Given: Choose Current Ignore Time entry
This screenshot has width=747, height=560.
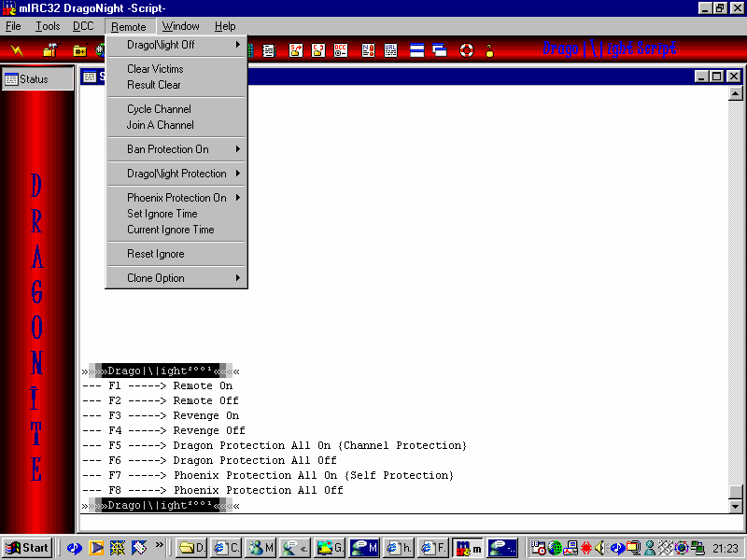Looking at the screenshot, I should point(176,230).
